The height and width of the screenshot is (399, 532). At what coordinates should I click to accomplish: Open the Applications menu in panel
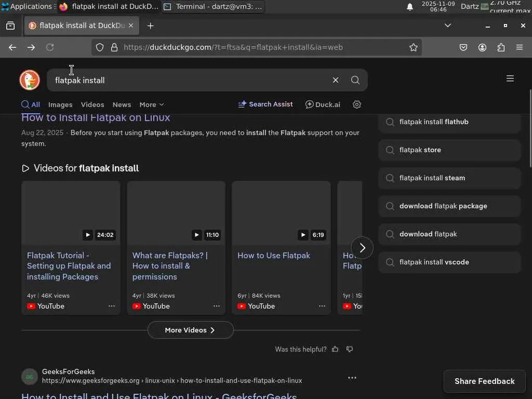coord(27,6)
